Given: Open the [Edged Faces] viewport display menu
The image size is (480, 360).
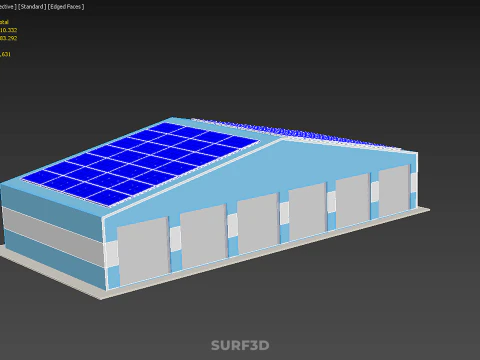Looking at the screenshot, I should coord(66,7).
